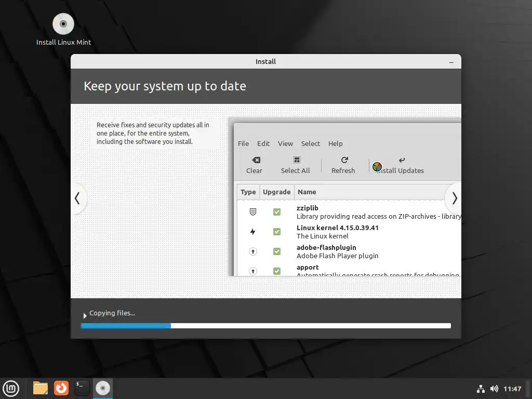The height and width of the screenshot is (399, 532).
Task: Toggle the Linux kernel upgrade checkbox
Action: pos(277,232)
